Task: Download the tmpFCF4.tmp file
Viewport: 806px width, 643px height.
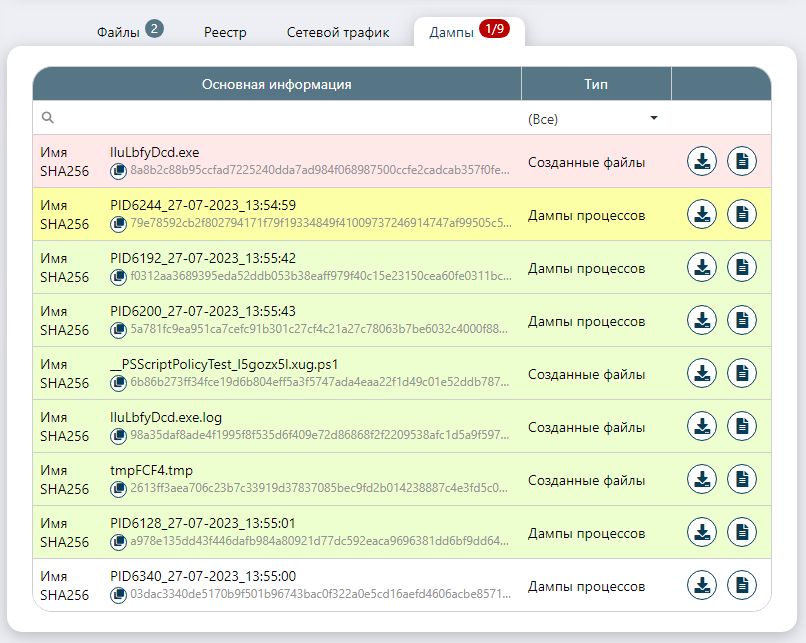Action: 702,479
